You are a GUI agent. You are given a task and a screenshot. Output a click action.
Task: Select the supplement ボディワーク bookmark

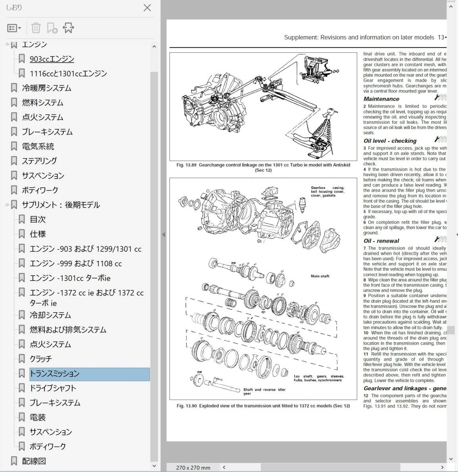coord(48,447)
